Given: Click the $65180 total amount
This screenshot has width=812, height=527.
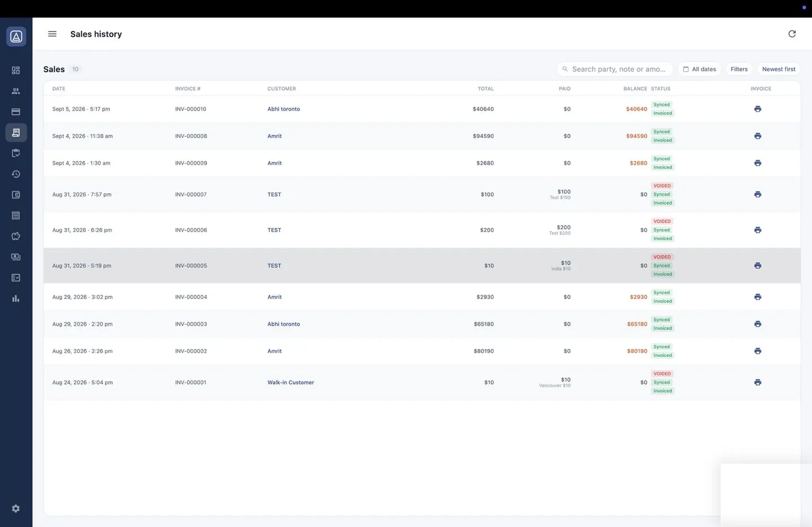Looking at the screenshot, I should pos(484,324).
